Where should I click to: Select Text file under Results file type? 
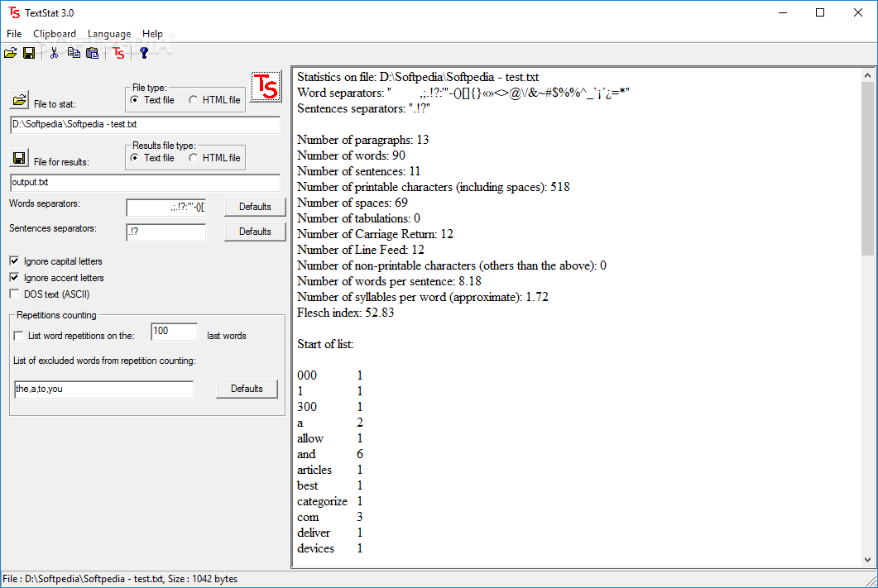pyautogui.click(x=152, y=158)
